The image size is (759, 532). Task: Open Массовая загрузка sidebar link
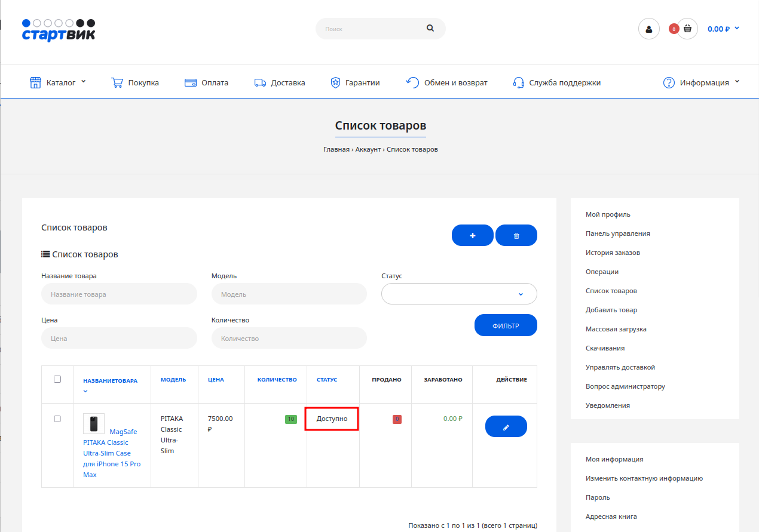click(x=616, y=329)
